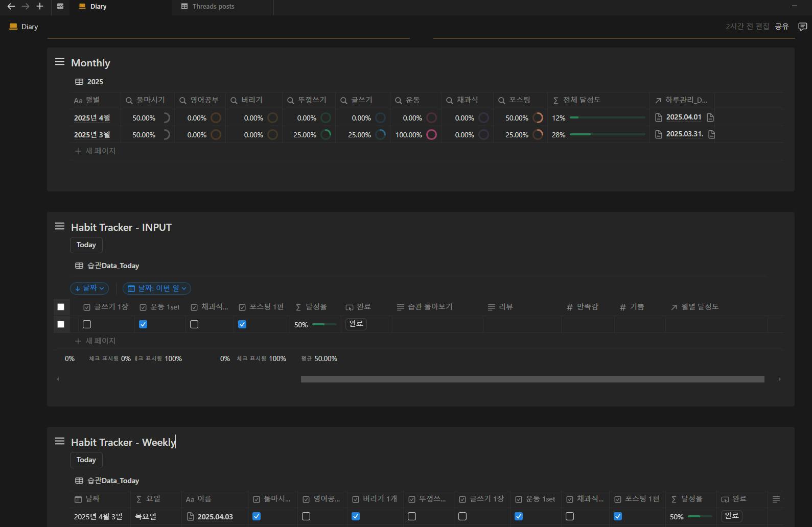Open the comments panel icon

coord(802,27)
